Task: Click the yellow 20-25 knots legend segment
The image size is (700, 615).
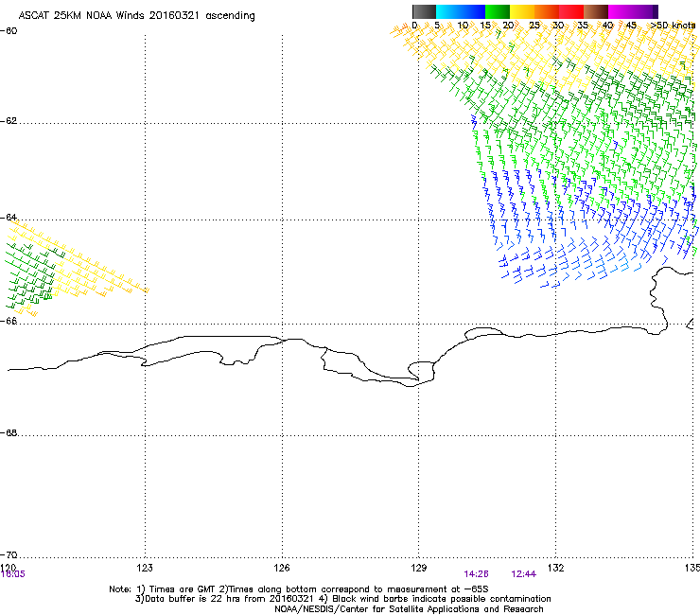Action: click(522, 11)
